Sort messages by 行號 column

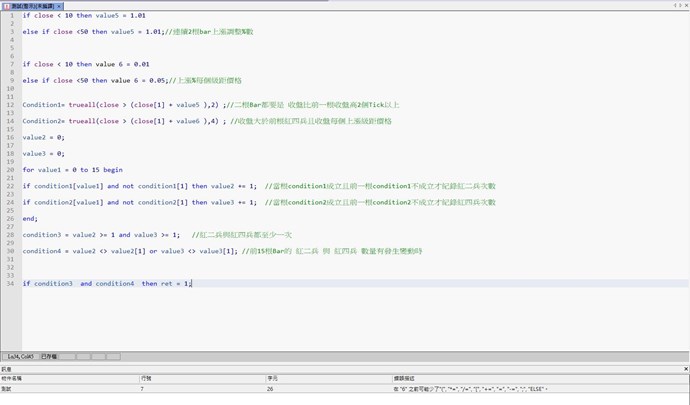tap(146, 378)
